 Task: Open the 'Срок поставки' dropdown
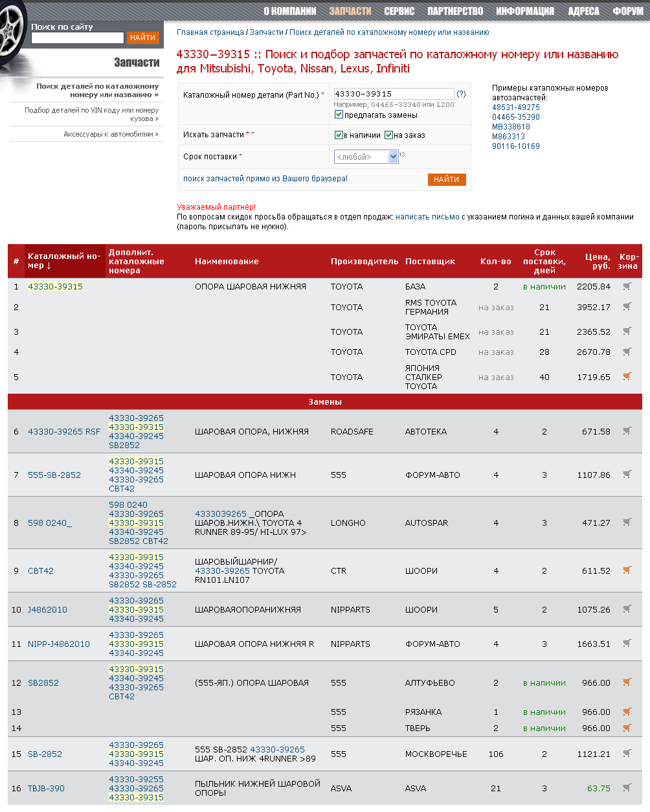coord(366,157)
